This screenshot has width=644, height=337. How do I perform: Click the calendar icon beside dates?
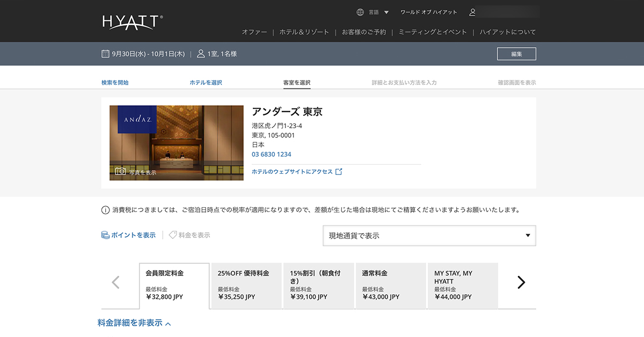(105, 54)
